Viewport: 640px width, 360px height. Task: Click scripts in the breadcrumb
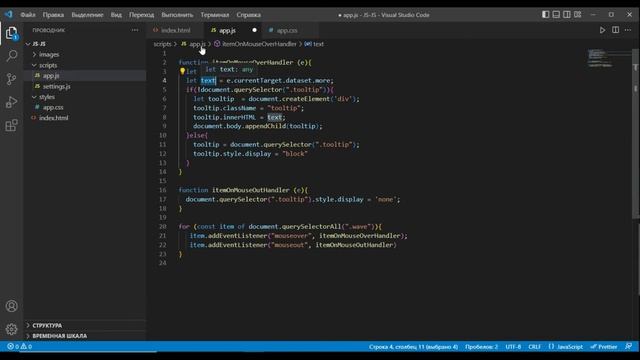pyautogui.click(x=162, y=44)
